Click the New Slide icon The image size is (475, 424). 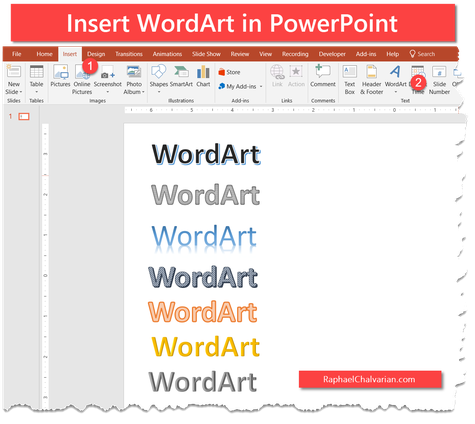pyautogui.click(x=14, y=71)
